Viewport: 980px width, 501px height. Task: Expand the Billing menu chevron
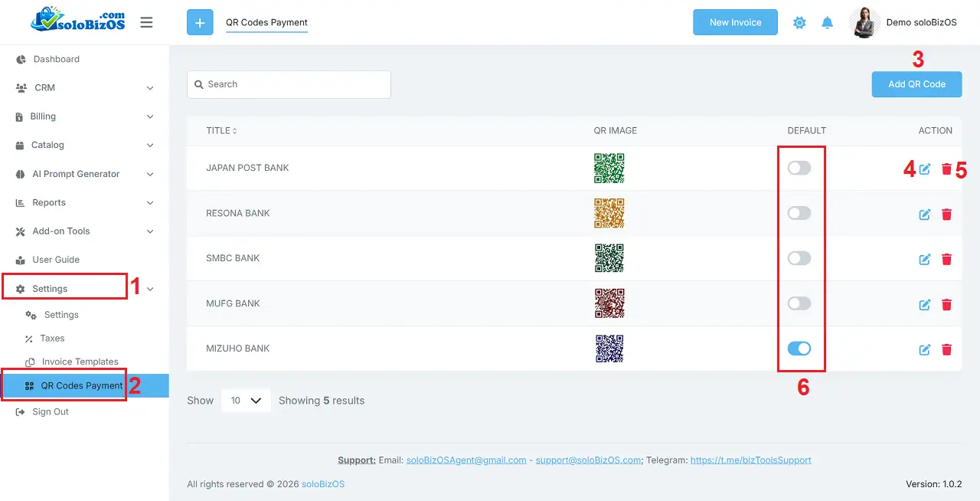[150, 117]
